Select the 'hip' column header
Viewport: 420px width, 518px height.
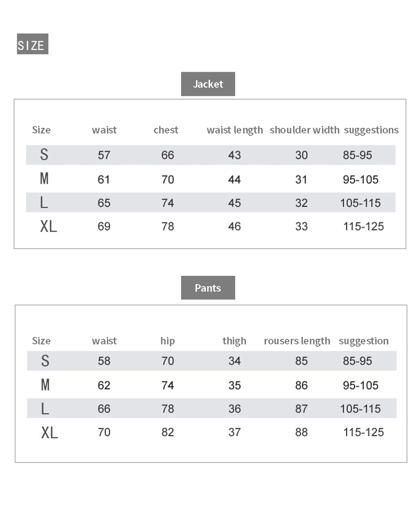(x=167, y=341)
